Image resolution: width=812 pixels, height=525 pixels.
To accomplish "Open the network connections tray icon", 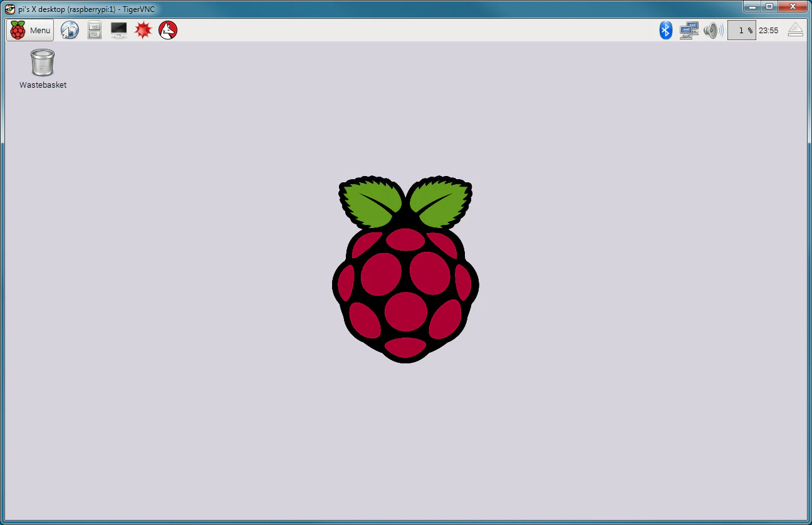I will [689, 30].
